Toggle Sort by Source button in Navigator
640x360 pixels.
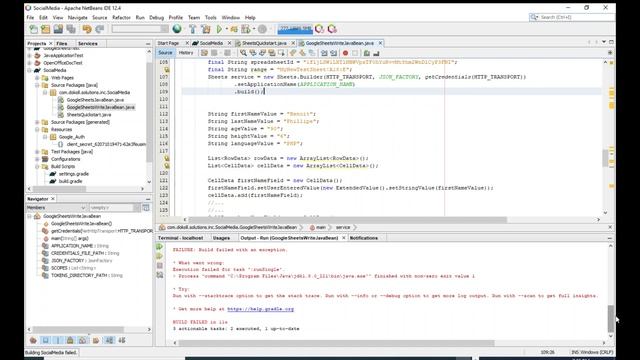(122, 340)
